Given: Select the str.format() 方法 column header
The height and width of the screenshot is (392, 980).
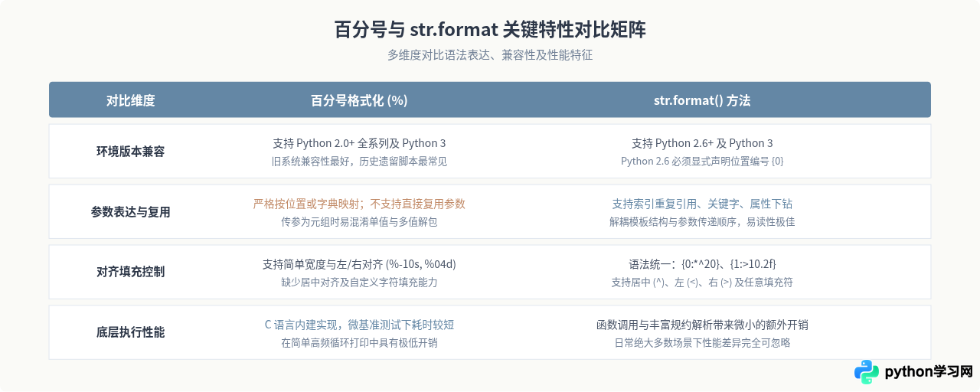Looking at the screenshot, I should pyautogui.click(x=702, y=100).
